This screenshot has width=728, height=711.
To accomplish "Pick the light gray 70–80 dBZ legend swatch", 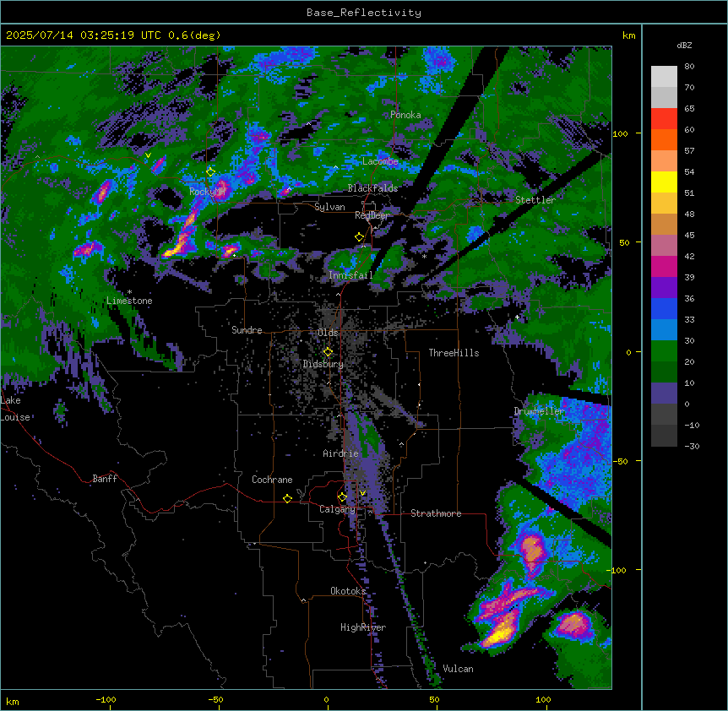I will click(664, 76).
